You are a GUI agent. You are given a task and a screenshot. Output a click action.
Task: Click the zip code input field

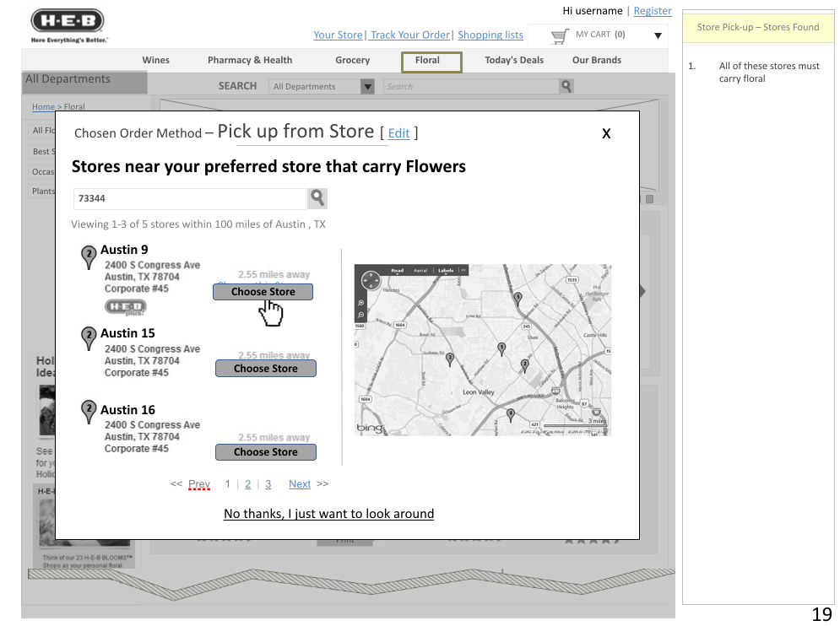(x=190, y=198)
